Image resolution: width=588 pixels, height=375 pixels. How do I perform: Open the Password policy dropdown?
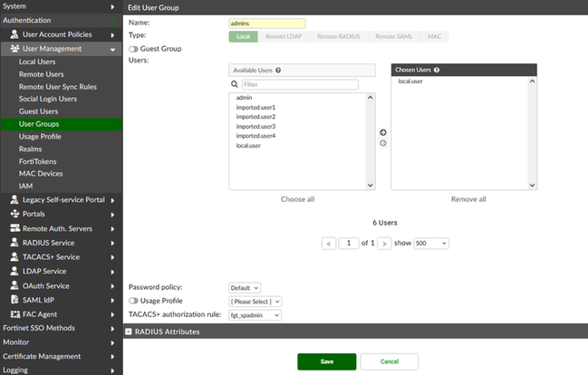(245, 288)
